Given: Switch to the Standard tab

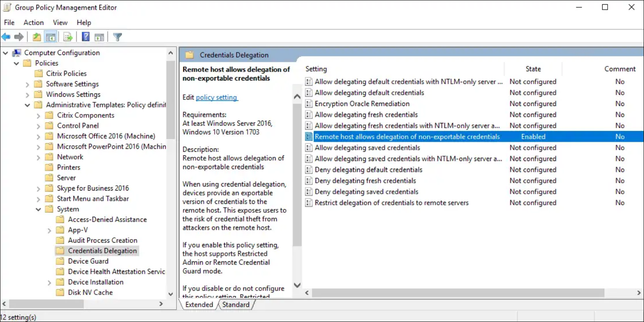Looking at the screenshot, I should click(x=236, y=305).
